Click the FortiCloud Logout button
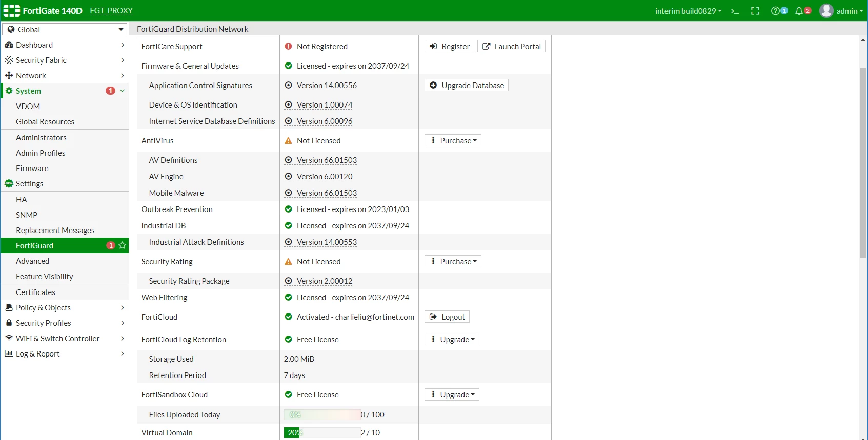Screen dimensions: 868x440 click(447, 317)
